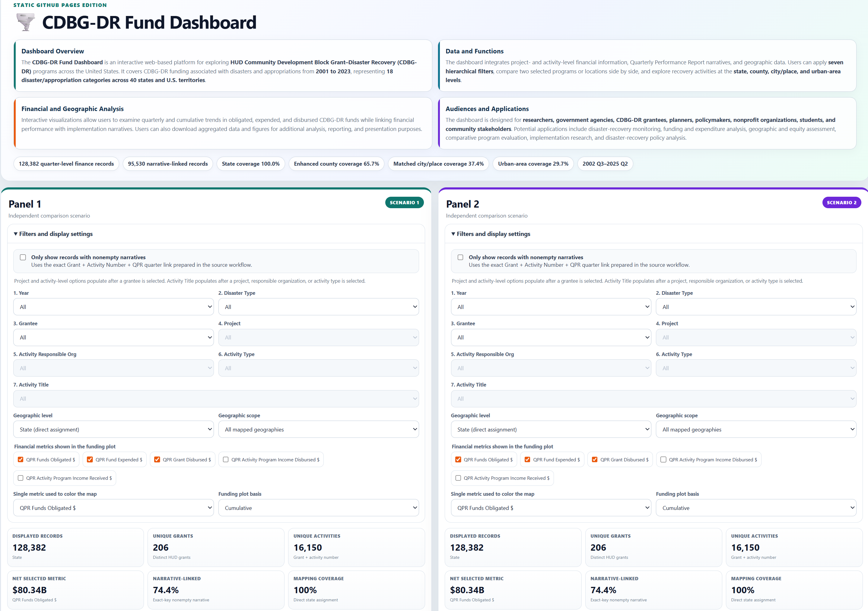The image size is (868, 611).
Task: Open Panel 1 map color metric dropdown
Action: (x=113, y=508)
